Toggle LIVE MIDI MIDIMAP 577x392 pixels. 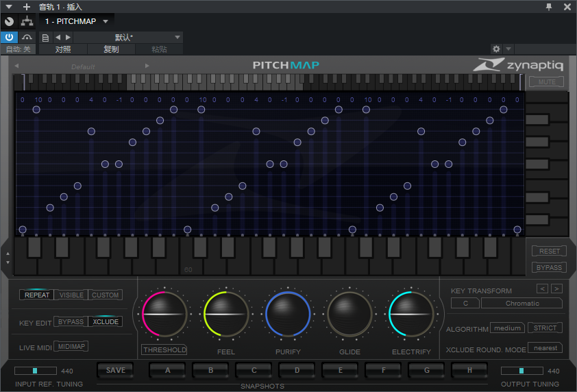click(71, 346)
